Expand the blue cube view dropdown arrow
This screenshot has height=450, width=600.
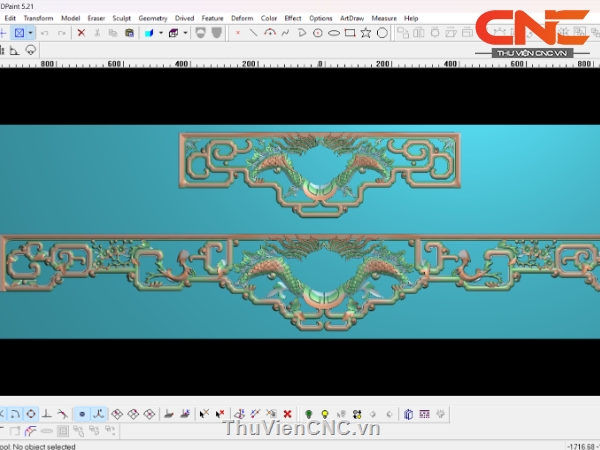(x=160, y=33)
